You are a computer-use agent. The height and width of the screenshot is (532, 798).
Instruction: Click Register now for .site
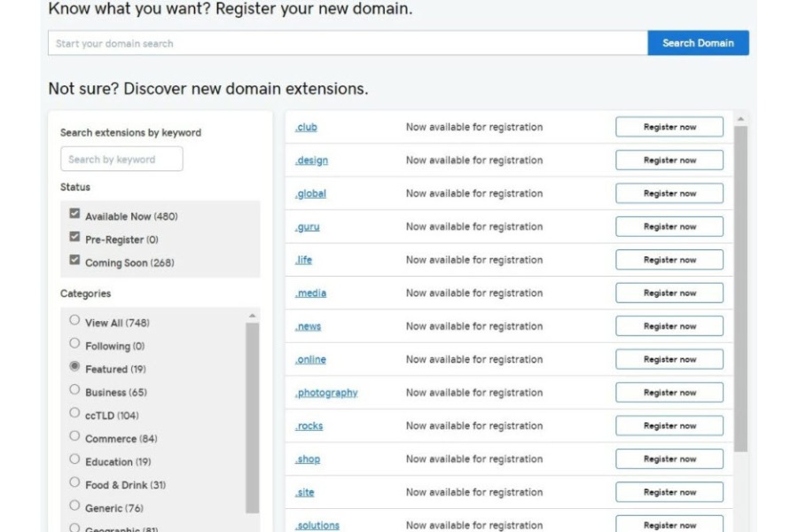pyautogui.click(x=669, y=492)
